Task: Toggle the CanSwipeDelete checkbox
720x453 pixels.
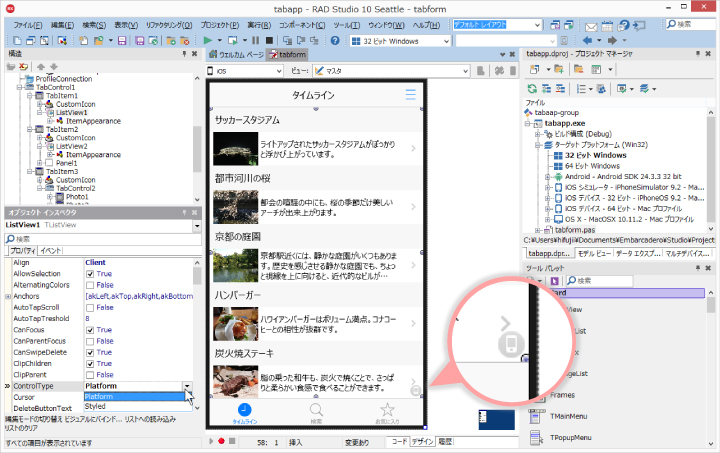Action: [x=90, y=352]
